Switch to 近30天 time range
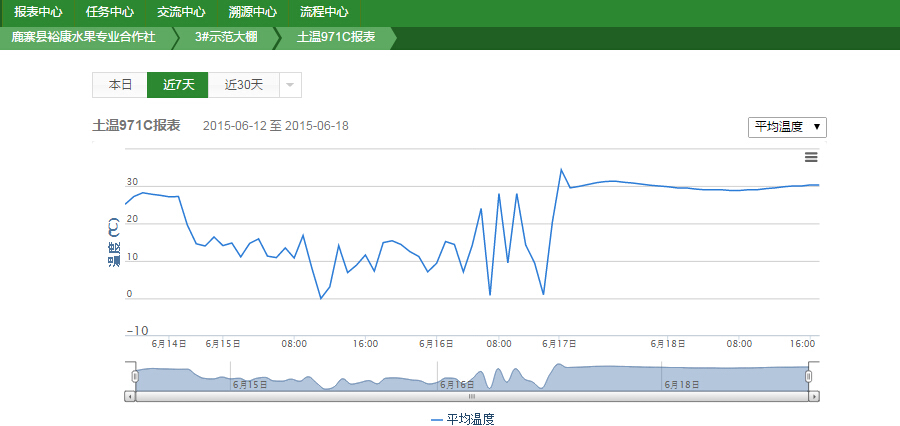Screen dimensions: 900x426 pyautogui.click(x=243, y=85)
